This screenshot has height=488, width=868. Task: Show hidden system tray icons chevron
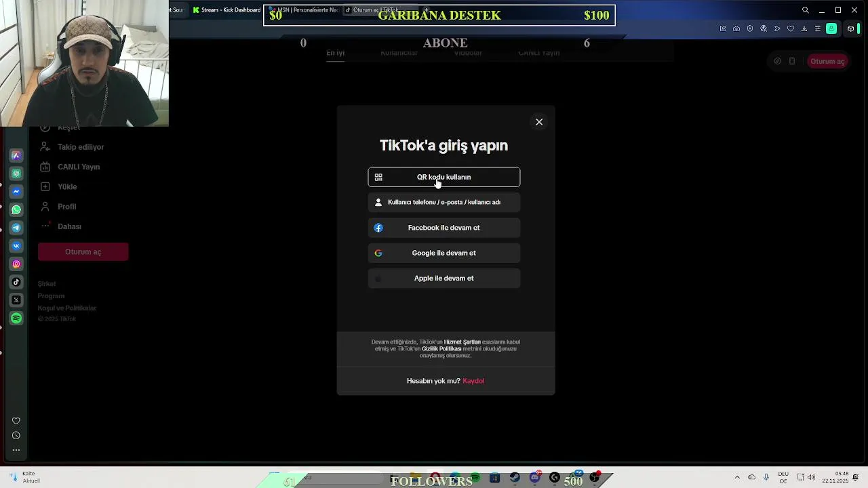pos(737,478)
